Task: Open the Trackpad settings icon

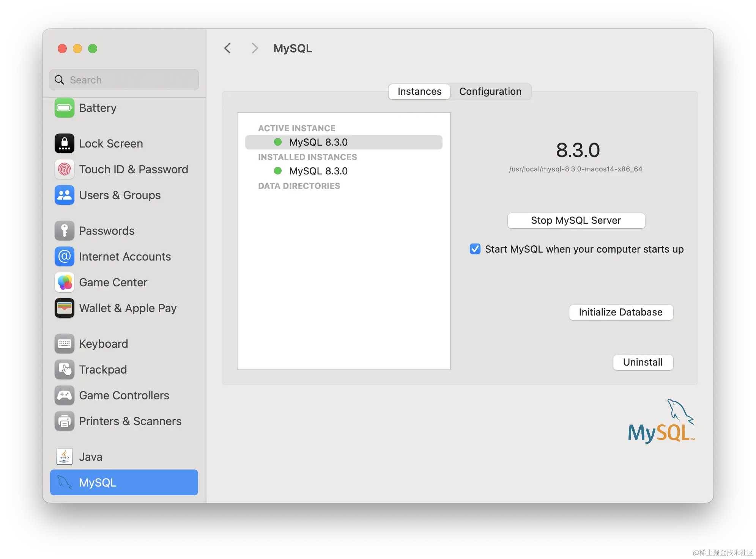Action: tap(64, 370)
